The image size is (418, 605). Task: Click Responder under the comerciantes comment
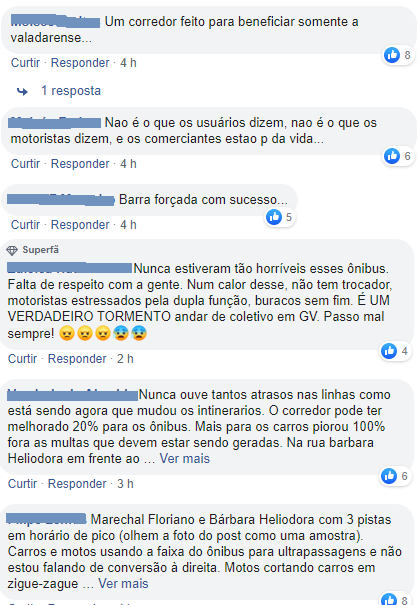click(80, 164)
